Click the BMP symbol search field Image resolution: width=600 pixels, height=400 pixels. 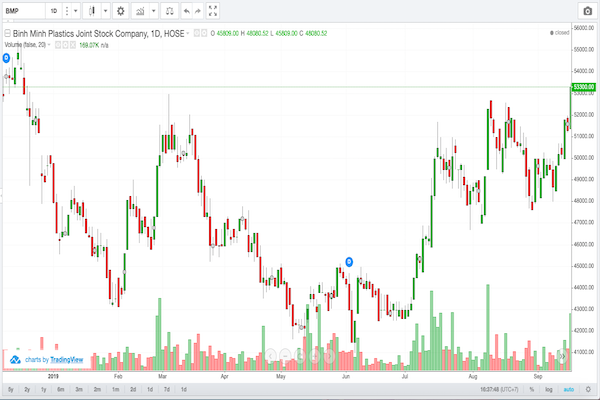24,11
